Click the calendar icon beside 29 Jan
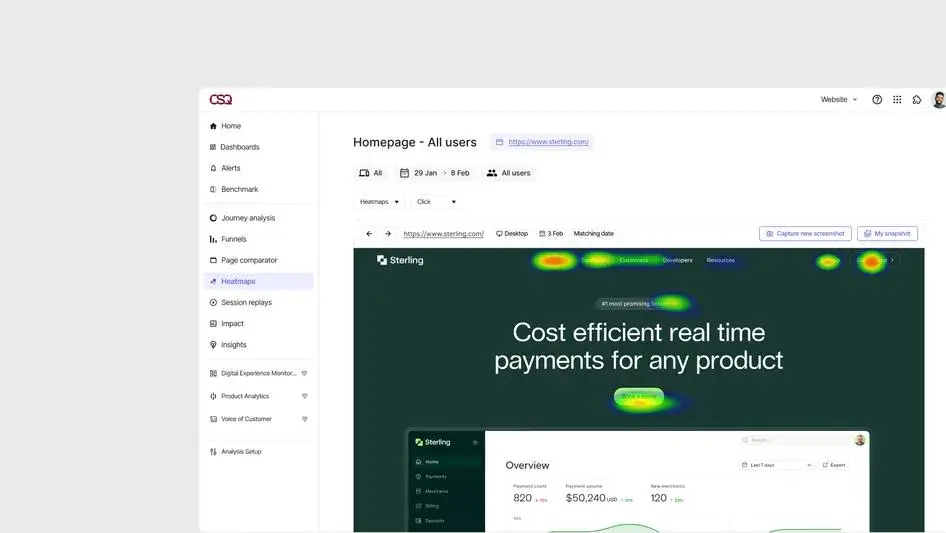The width and height of the screenshot is (946, 533). (404, 173)
